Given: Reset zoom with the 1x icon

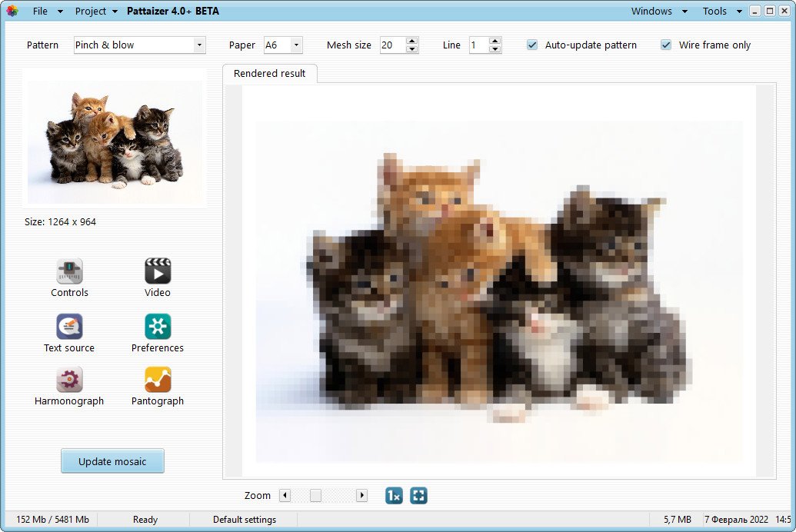Looking at the screenshot, I should click(393, 496).
